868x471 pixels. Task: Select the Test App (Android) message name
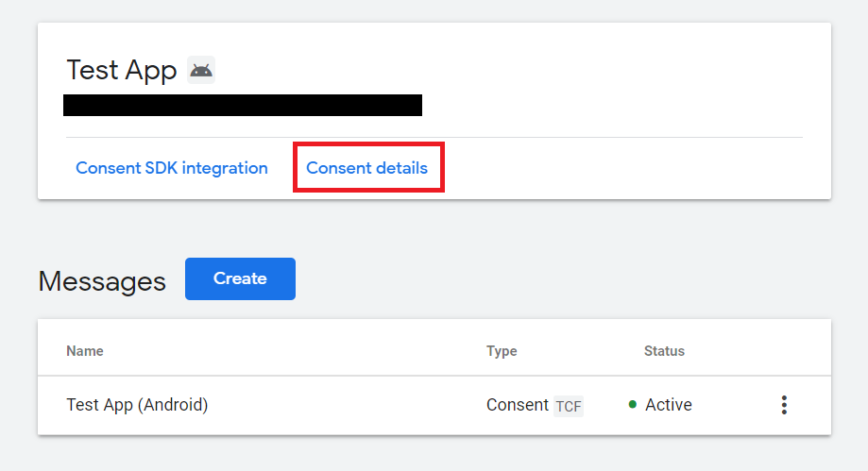pyautogui.click(x=137, y=405)
